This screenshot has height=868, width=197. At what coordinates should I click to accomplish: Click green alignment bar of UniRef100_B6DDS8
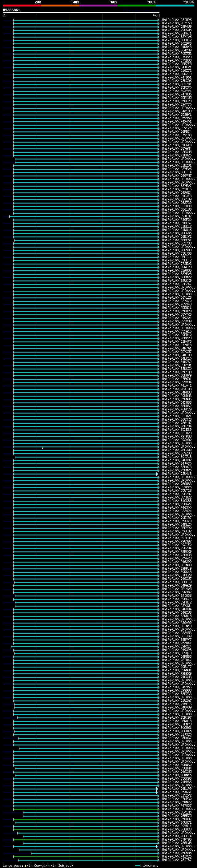click(x=86, y=830)
